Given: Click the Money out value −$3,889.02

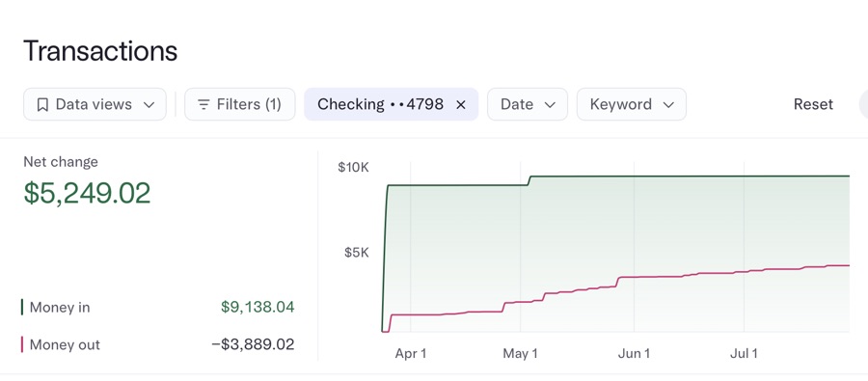Looking at the screenshot, I should coord(253,344).
